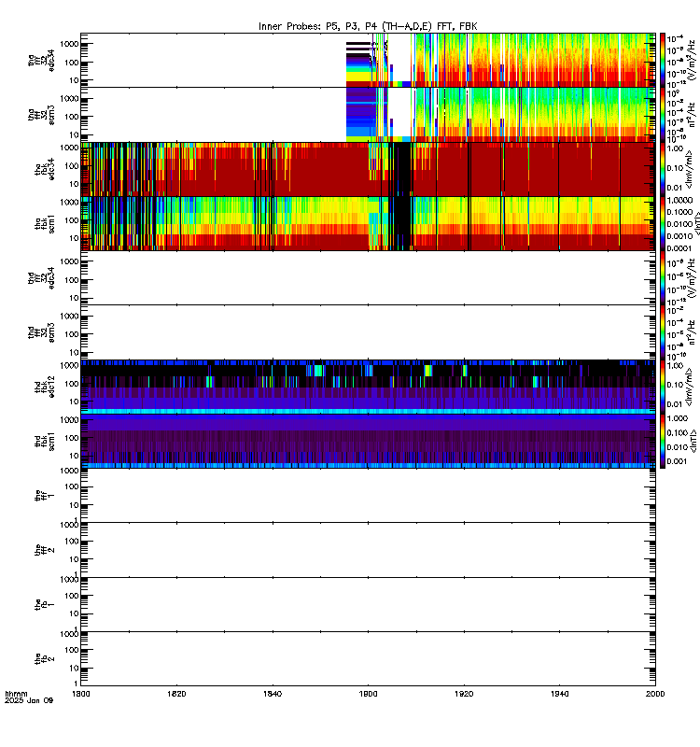Image resolution: width=700 pixels, height=747 pixels.
Task: Click the thd fbk edc12 dark spectrogram
Action: tap(368, 387)
